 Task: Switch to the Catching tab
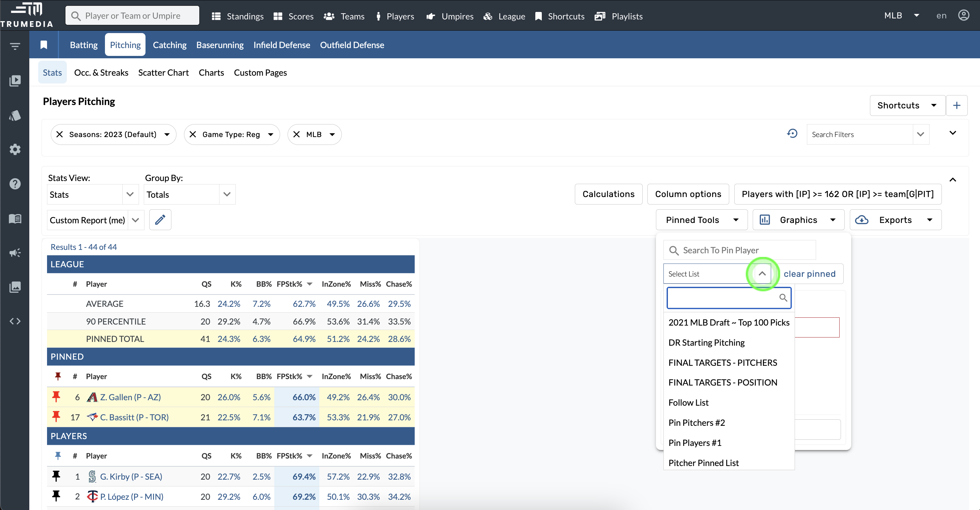tap(169, 45)
